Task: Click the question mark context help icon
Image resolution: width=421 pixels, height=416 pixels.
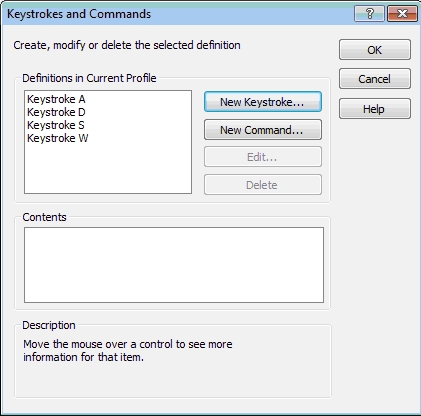Action: (369, 14)
